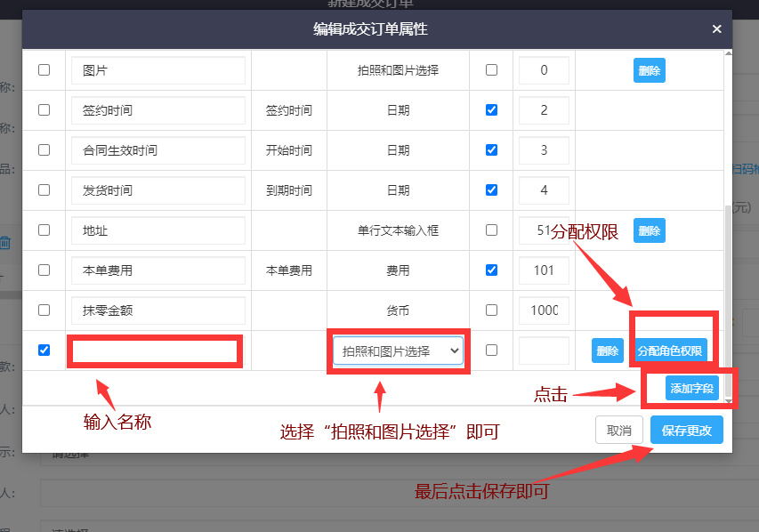The width and height of the screenshot is (759, 532).
Task: Click the 单行文本输入框 type text
Action: click(398, 230)
